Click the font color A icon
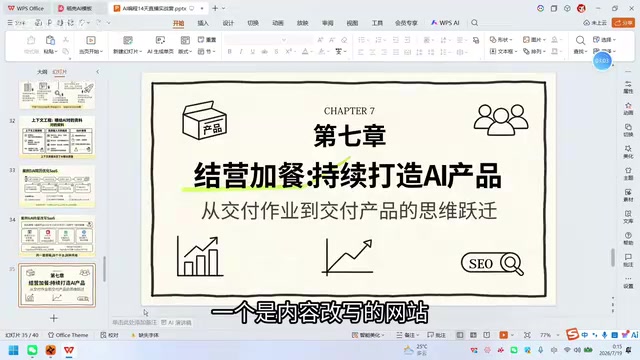The width and height of the screenshot is (640, 360). pyautogui.click(x=305, y=51)
